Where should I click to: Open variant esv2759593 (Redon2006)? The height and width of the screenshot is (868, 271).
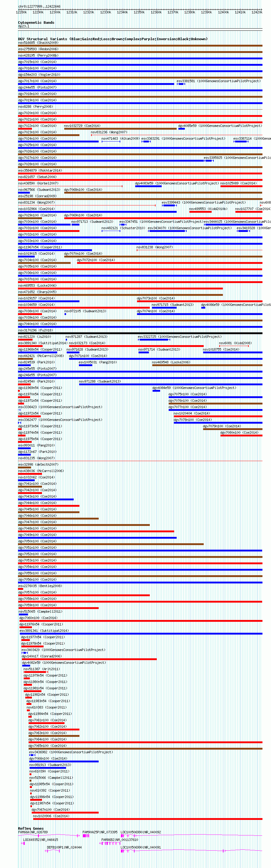pos(38,49)
